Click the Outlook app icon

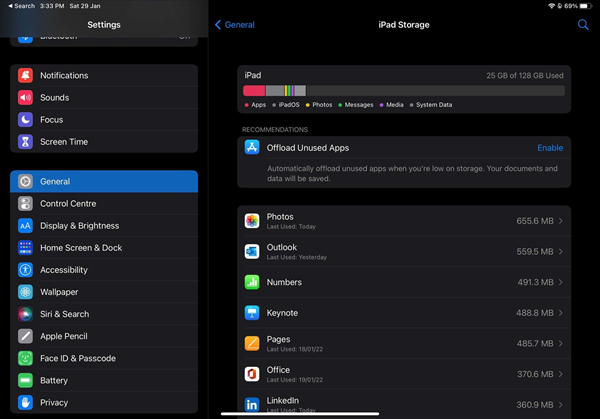pyautogui.click(x=252, y=251)
